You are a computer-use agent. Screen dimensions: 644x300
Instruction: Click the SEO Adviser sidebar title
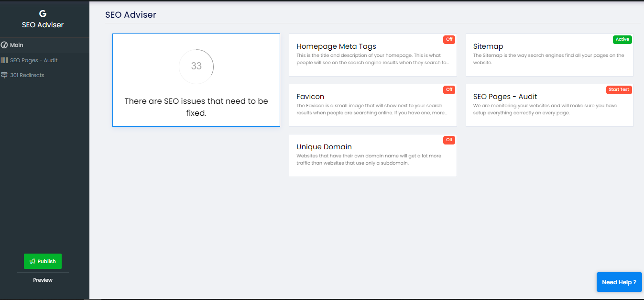tap(43, 25)
